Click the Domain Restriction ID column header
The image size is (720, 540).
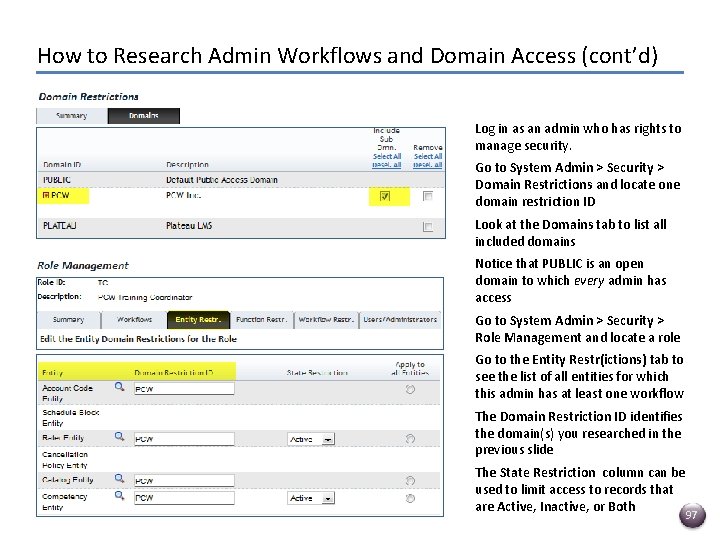tap(174, 372)
